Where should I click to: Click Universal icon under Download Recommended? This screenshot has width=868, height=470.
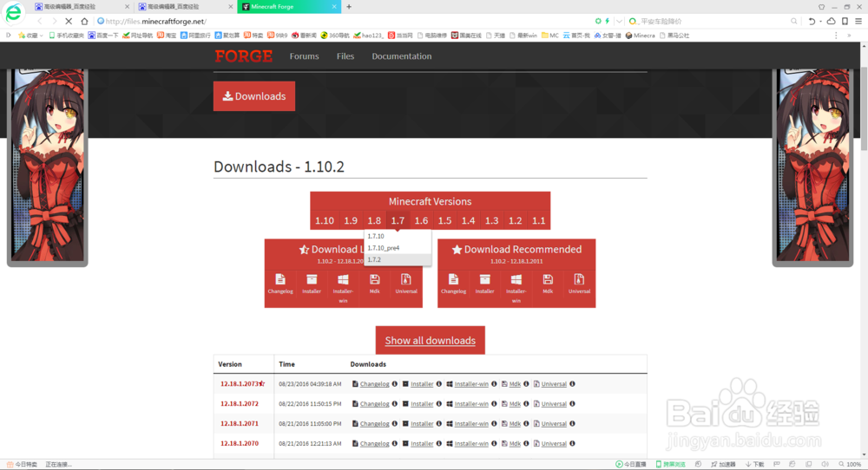pos(579,279)
